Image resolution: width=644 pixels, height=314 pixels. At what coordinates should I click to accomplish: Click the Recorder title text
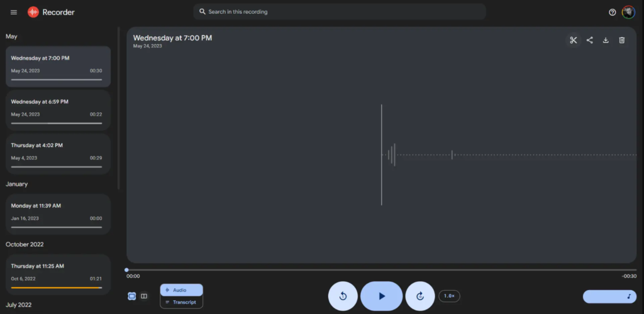pos(58,13)
